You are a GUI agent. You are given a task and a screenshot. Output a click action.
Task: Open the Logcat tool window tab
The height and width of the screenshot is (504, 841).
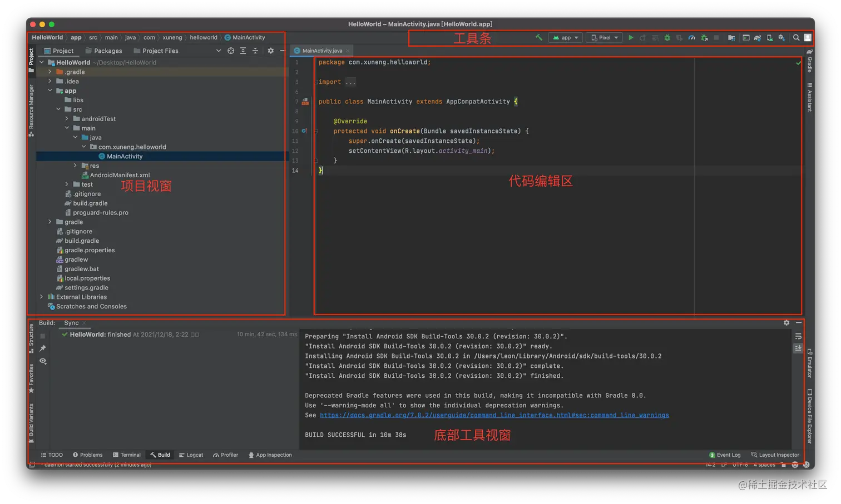(191, 455)
